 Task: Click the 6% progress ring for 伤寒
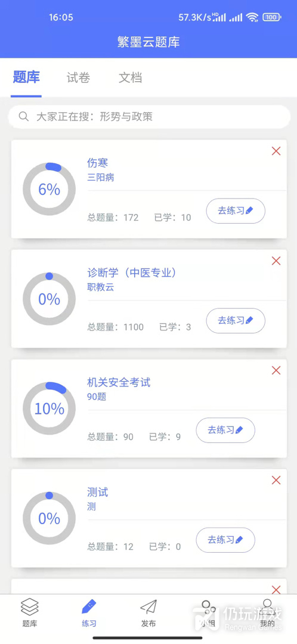coord(49,190)
